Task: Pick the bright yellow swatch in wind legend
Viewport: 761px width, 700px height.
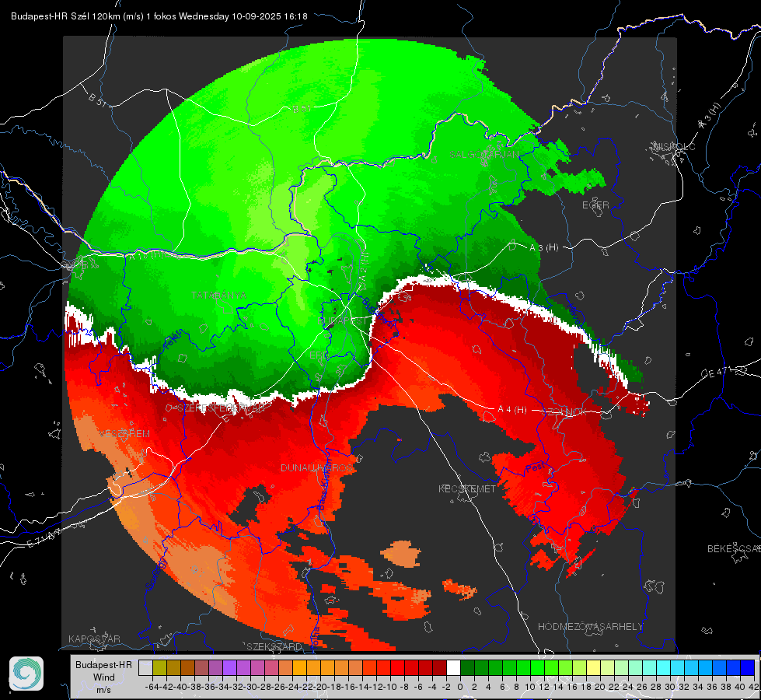Action: point(594,667)
